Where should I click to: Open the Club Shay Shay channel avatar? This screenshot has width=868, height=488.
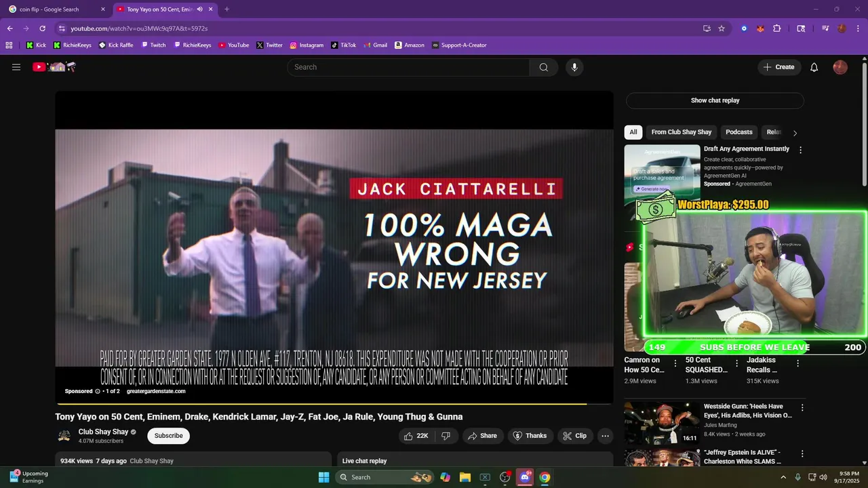point(64,436)
